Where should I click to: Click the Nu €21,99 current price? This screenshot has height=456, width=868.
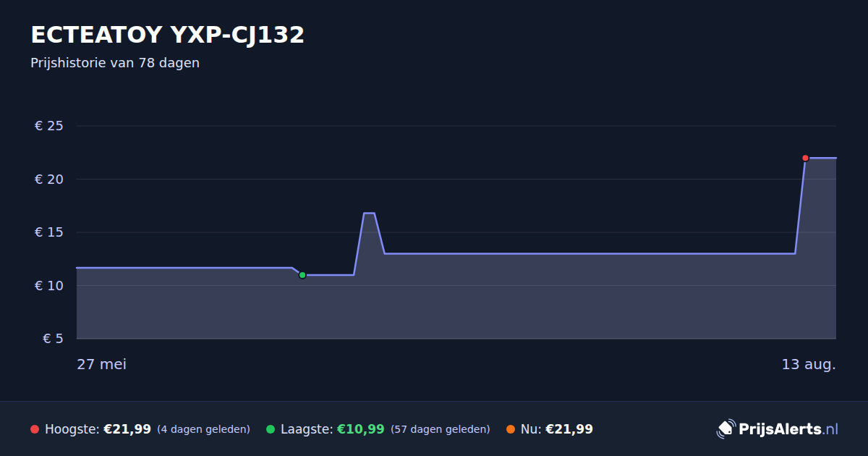pos(569,429)
